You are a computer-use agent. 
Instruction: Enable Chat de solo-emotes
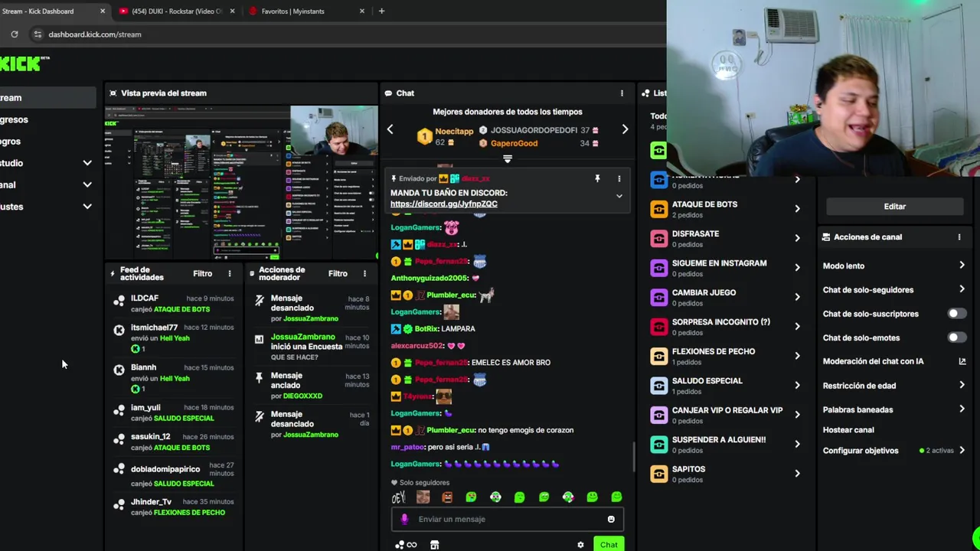tap(956, 337)
